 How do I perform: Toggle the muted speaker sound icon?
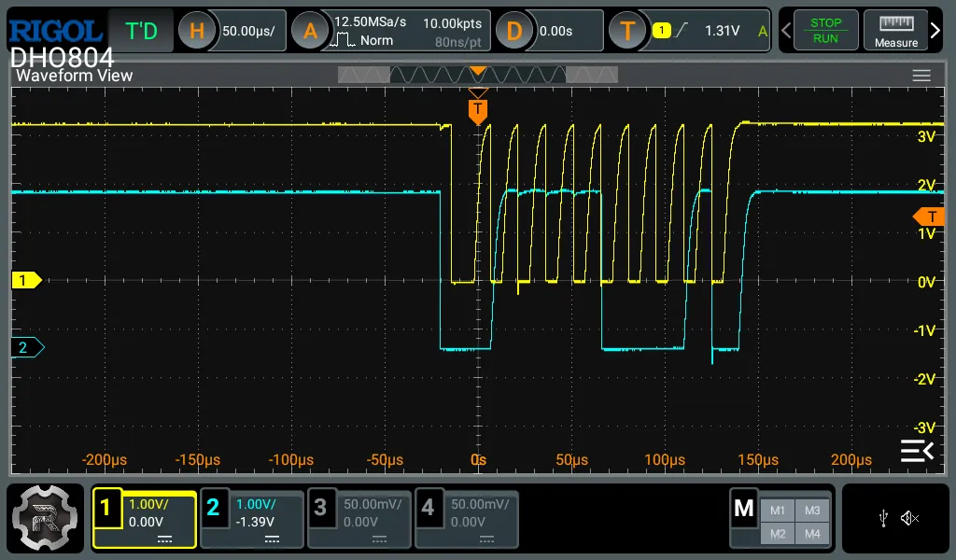coord(909,519)
